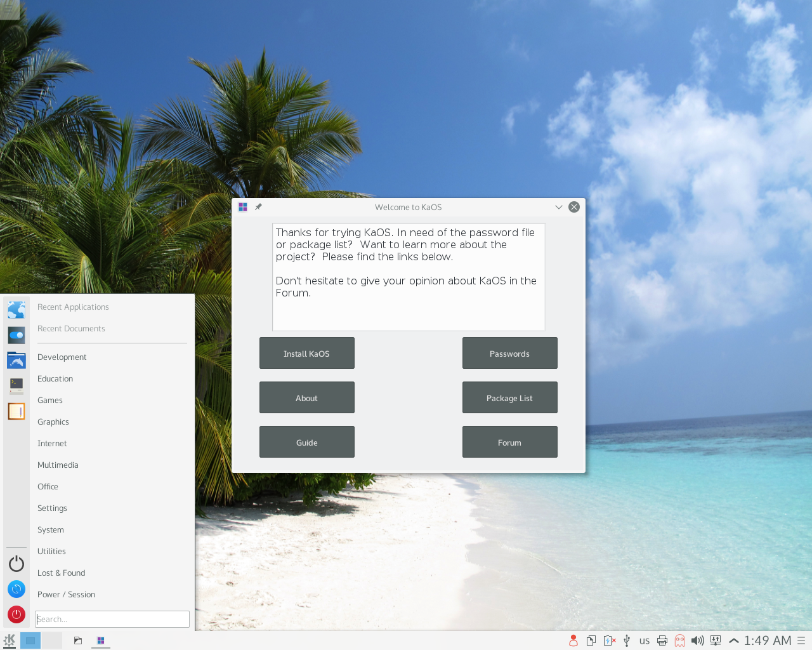Switch to the first virtual desktop in pager
Viewport: 812px width, 650px height.
(30, 640)
